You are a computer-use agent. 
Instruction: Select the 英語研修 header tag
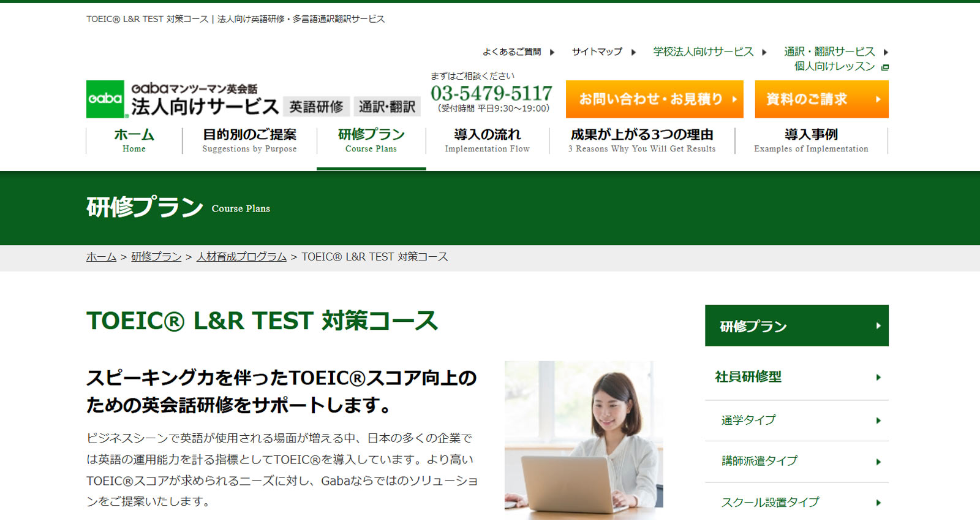pyautogui.click(x=316, y=107)
